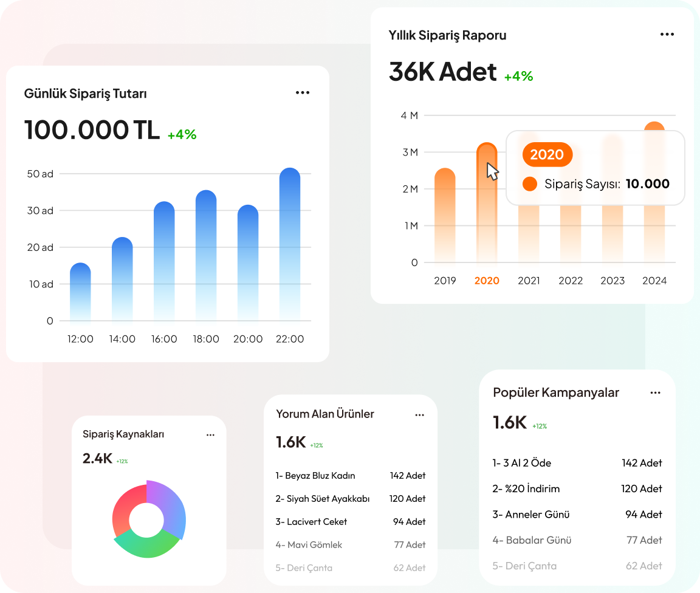Open Popüler Kampanyalar three-dot menu
700x593 pixels.
655,393
